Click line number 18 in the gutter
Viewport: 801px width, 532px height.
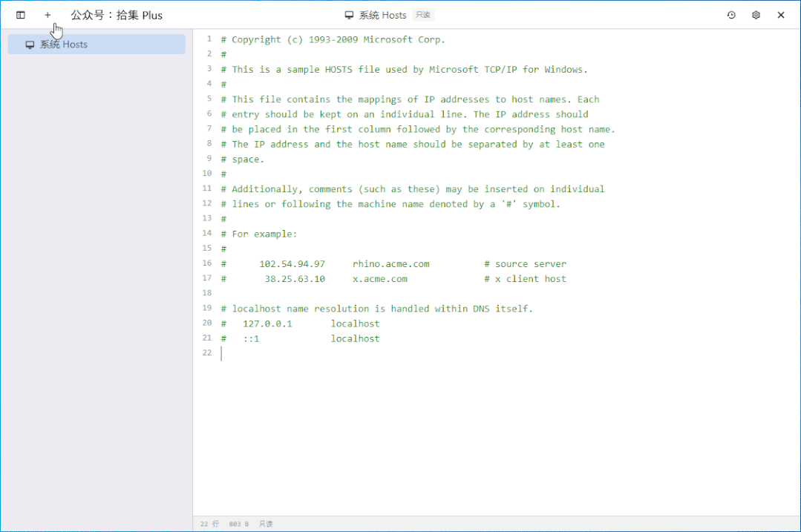(x=207, y=292)
